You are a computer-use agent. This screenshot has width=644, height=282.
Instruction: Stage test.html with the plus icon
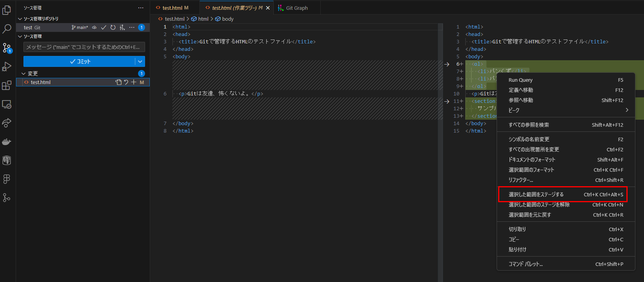tap(134, 82)
